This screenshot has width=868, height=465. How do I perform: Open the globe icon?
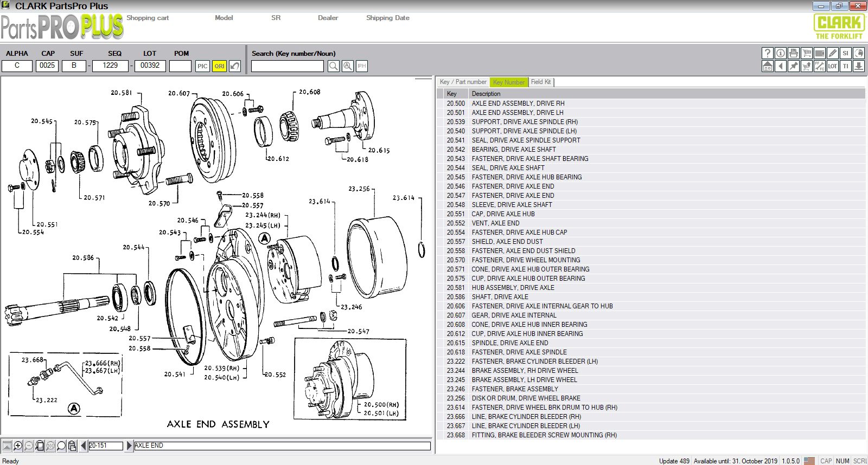click(859, 53)
